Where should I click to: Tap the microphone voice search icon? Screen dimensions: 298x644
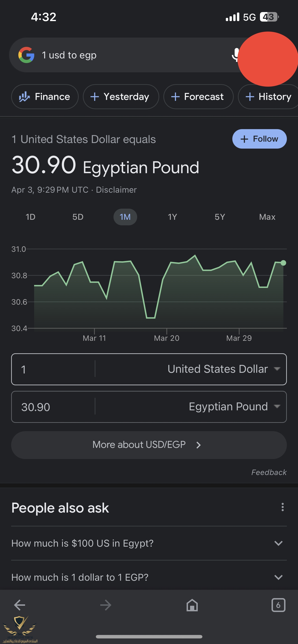click(x=235, y=55)
